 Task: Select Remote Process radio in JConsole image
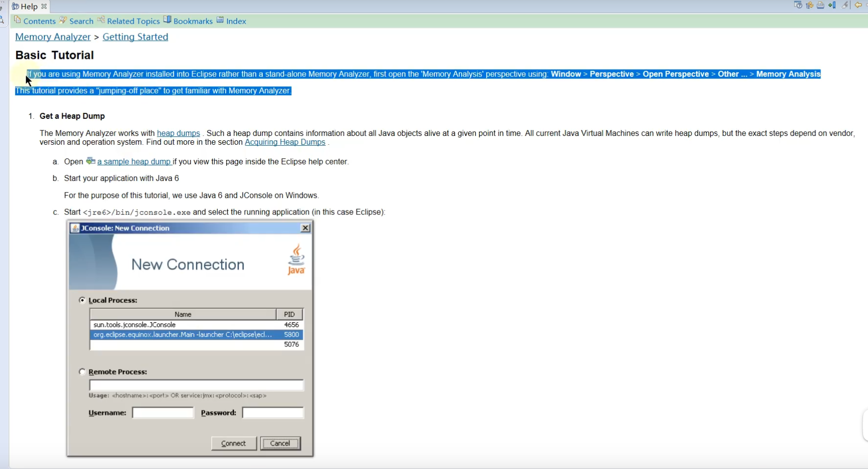click(82, 372)
